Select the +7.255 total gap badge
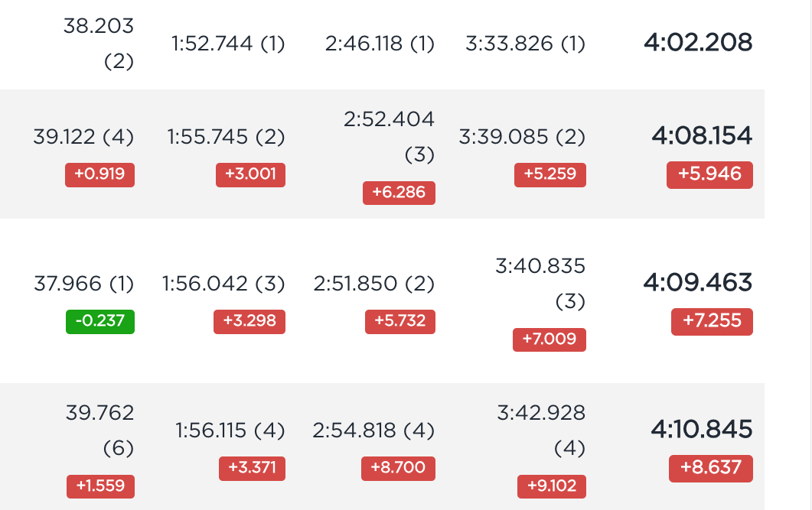This screenshot has height=510, width=812. pos(712,321)
